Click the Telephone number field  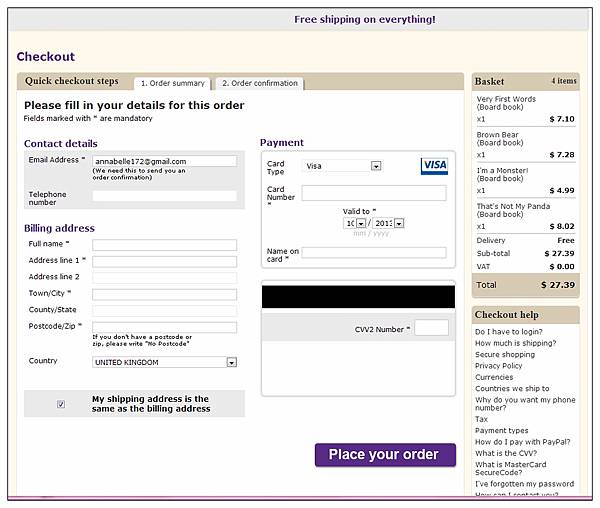pyautogui.click(x=165, y=196)
